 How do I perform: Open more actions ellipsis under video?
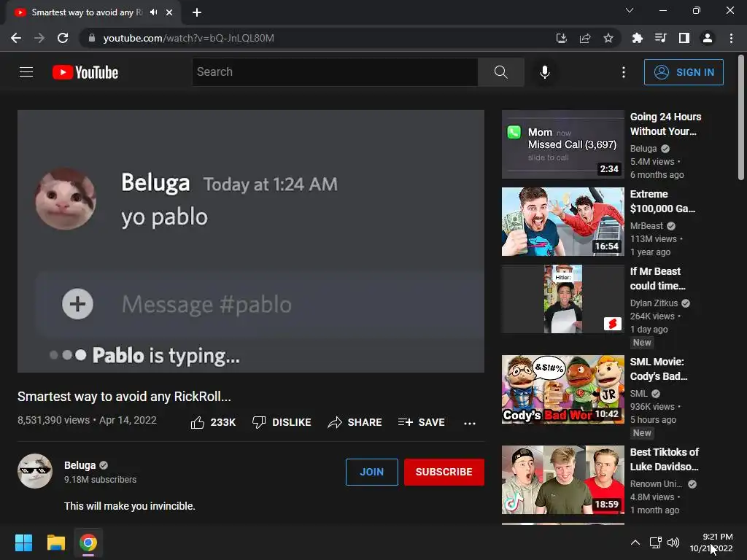pos(469,423)
